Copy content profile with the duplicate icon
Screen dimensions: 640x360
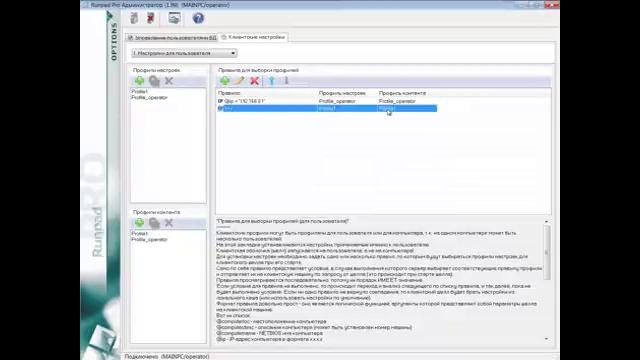pos(154,223)
